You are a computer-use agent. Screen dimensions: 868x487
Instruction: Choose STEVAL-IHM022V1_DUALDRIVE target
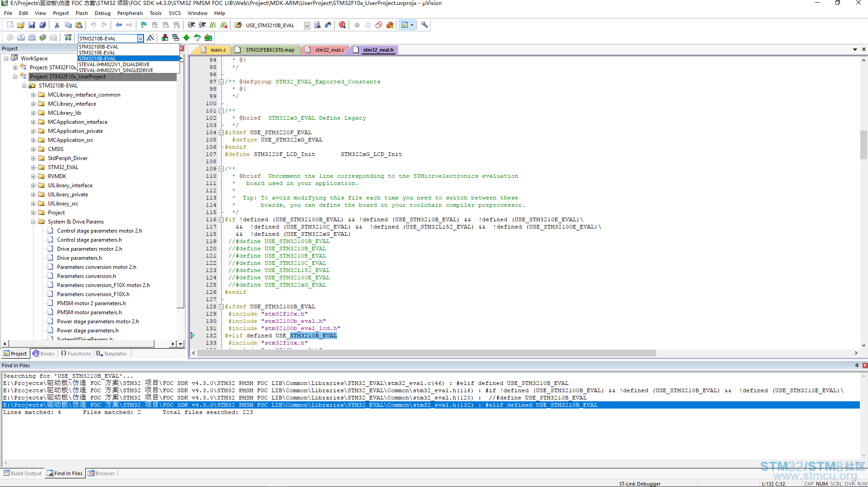point(129,64)
